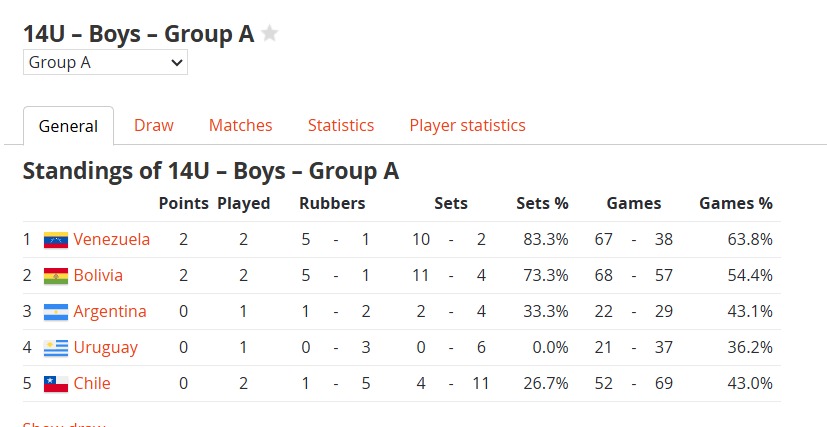Open the Chile team link
Screen dimensions: 827x427
(x=92, y=383)
